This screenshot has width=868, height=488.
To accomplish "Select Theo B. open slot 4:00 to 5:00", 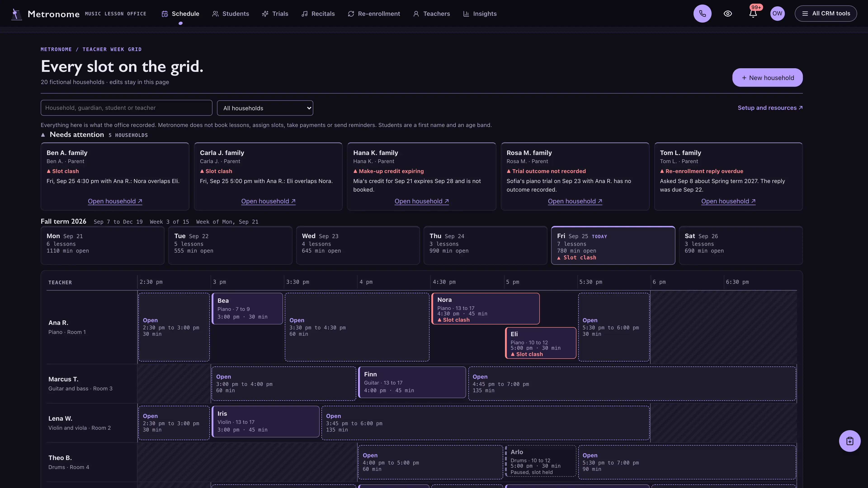I will coord(430,462).
